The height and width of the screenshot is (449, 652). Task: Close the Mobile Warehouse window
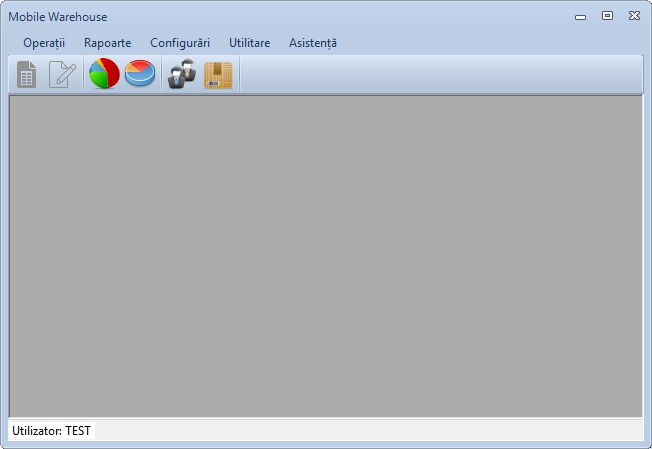click(634, 16)
